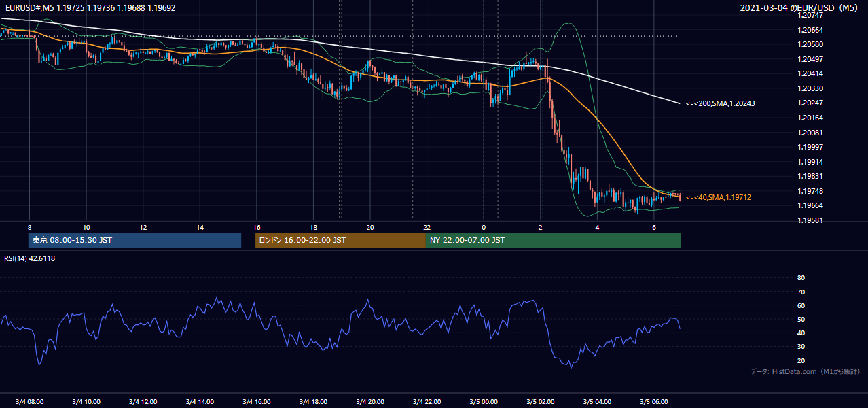Click hour label 6 below the price chart
868x408 pixels.
point(653,227)
